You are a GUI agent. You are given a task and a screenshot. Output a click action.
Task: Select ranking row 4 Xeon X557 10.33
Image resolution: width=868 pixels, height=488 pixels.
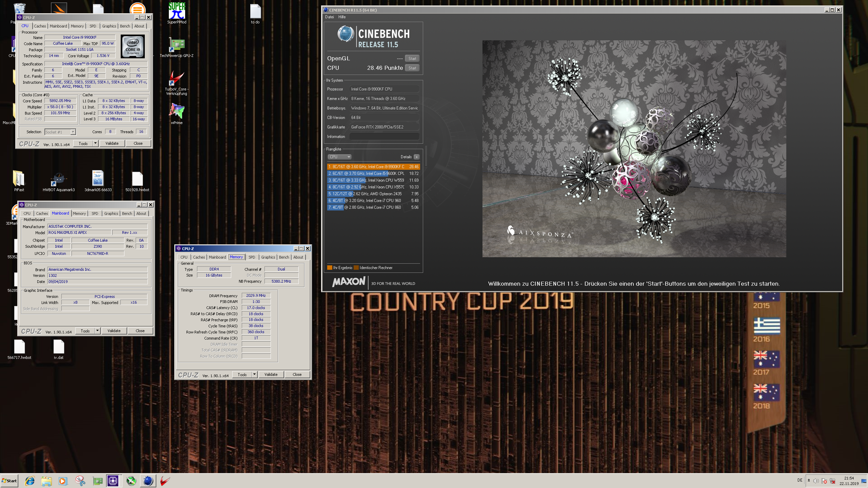[373, 187]
